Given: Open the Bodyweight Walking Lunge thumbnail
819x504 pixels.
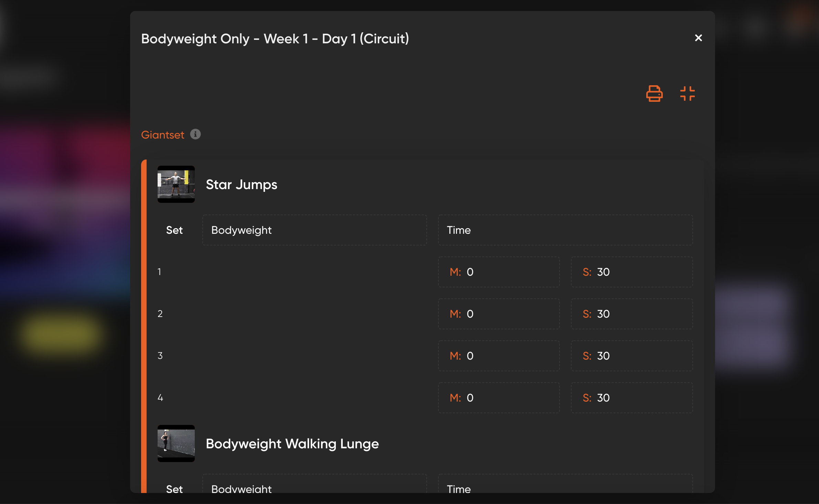Looking at the screenshot, I should pyautogui.click(x=176, y=443).
